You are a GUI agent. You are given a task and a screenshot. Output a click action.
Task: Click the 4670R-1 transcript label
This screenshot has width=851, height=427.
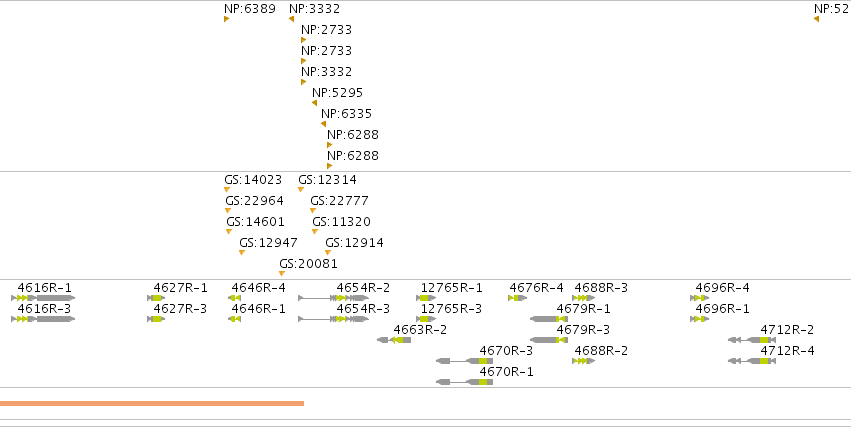(x=506, y=372)
